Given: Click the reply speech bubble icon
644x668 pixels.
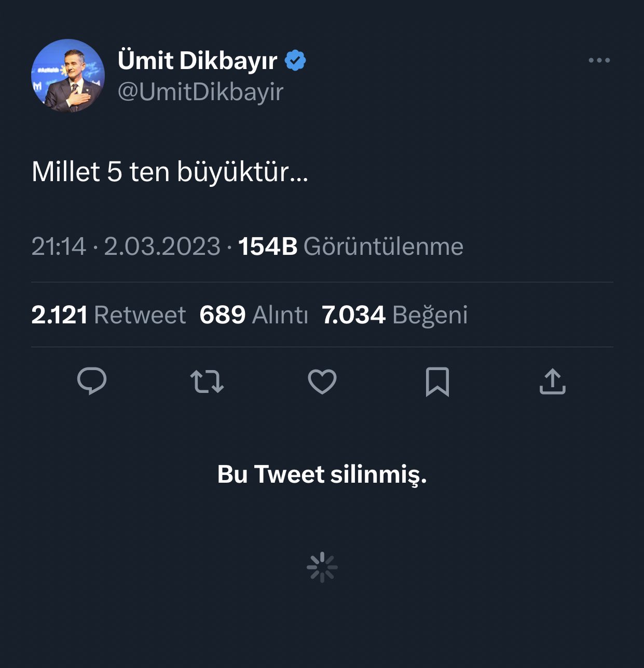Looking at the screenshot, I should pos(92,381).
